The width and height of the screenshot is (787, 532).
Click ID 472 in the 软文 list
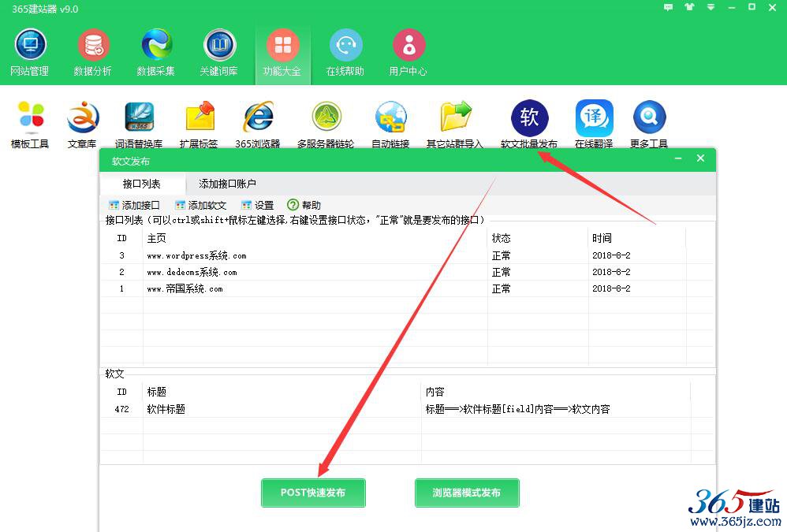pyautogui.click(x=122, y=409)
